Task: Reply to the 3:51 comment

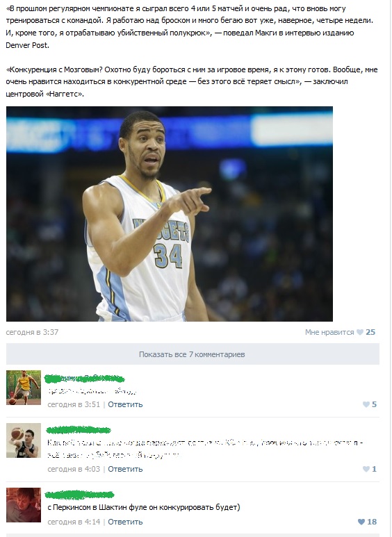Action: (x=125, y=404)
